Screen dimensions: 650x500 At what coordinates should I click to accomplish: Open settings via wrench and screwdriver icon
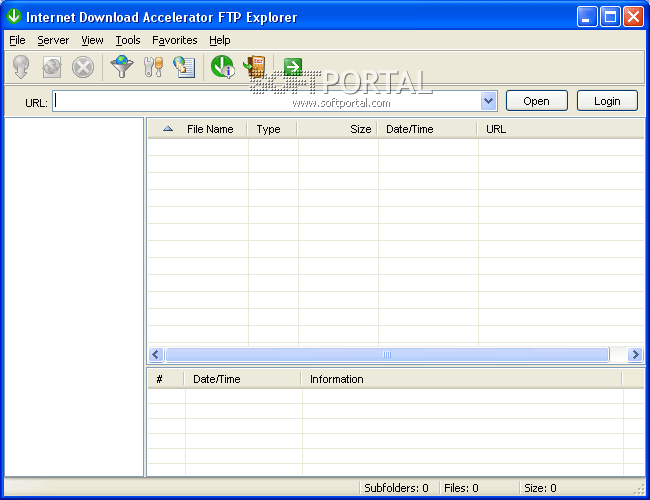pyautogui.click(x=153, y=67)
